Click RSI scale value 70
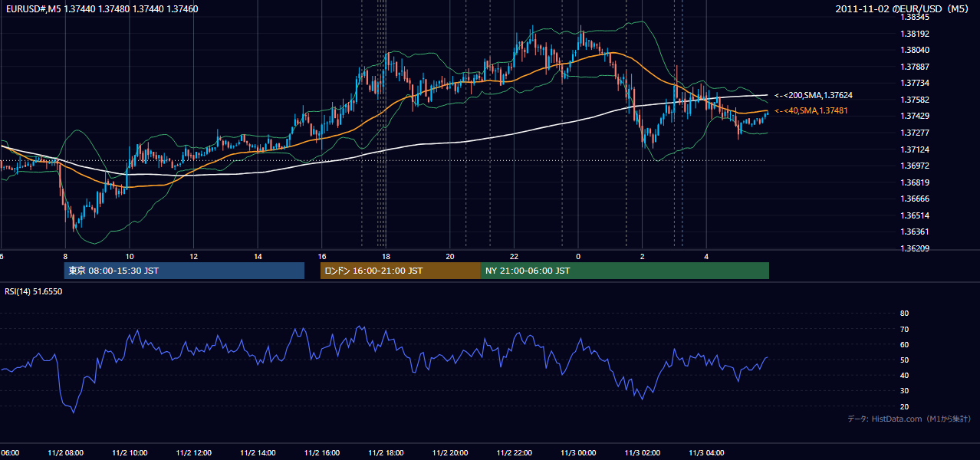Screen dimensions: 980x460 (904, 329)
